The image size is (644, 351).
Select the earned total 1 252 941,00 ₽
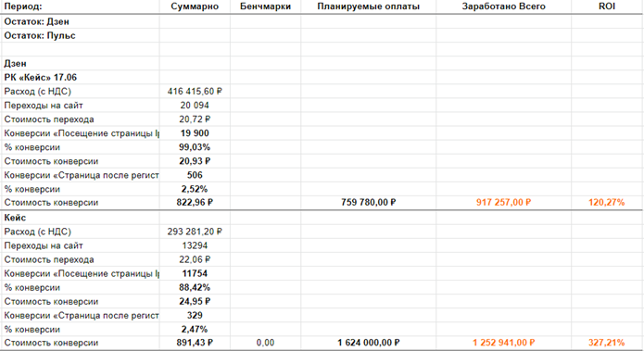point(503,343)
